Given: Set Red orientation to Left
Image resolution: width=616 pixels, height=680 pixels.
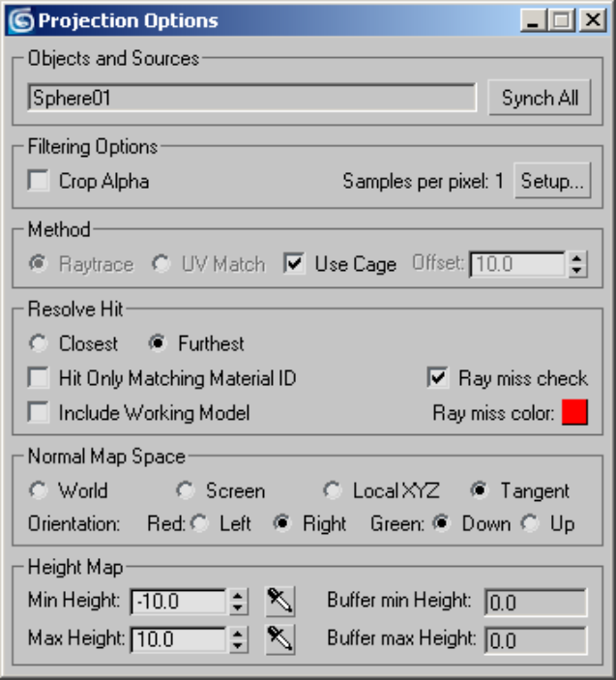Looking at the screenshot, I should pos(200,524).
